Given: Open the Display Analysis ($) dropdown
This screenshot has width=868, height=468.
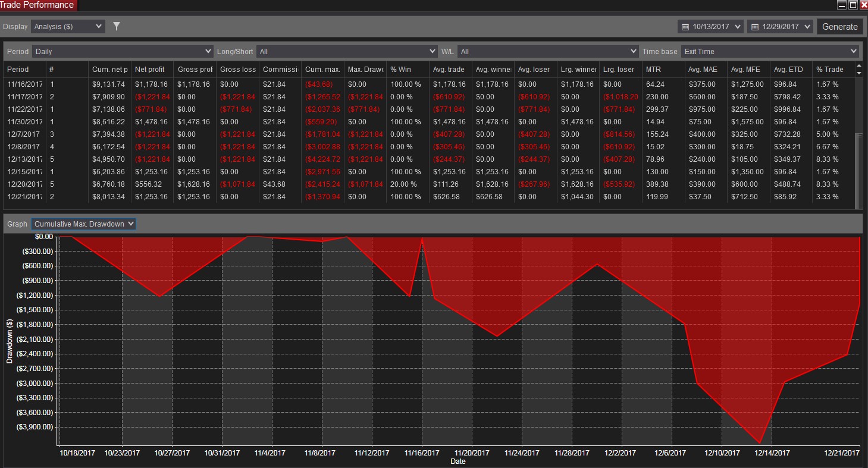Looking at the screenshot, I should coord(68,26).
